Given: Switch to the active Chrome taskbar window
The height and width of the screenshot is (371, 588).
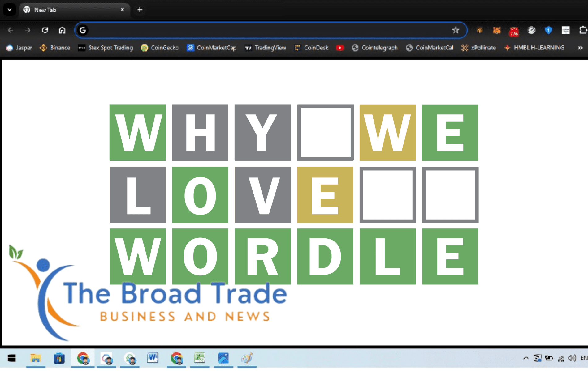Looking at the screenshot, I should (x=83, y=358).
